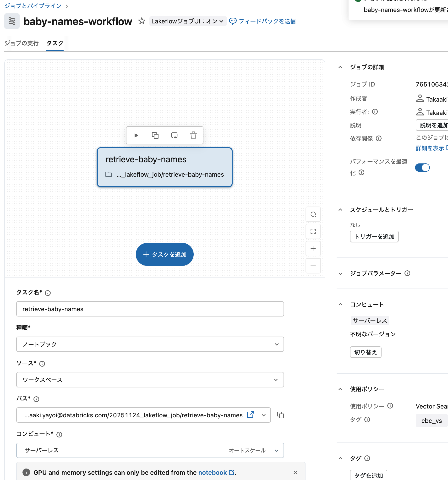Delete the task via the trash icon
Image resolution: width=448 pixels, height=480 pixels.
click(193, 136)
